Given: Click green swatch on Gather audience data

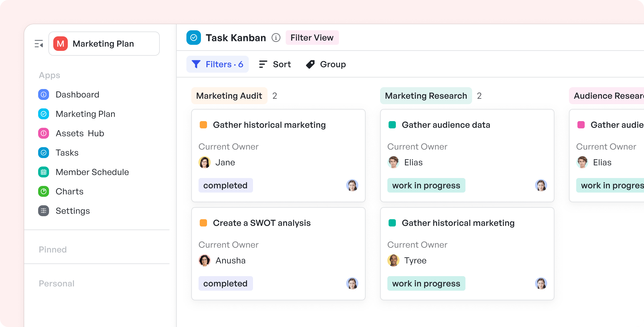Looking at the screenshot, I should click(x=392, y=125).
